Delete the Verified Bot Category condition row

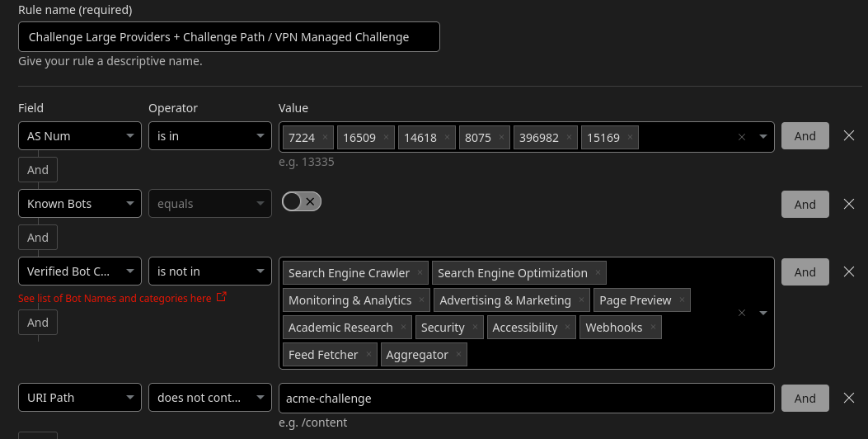[x=848, y=271]
